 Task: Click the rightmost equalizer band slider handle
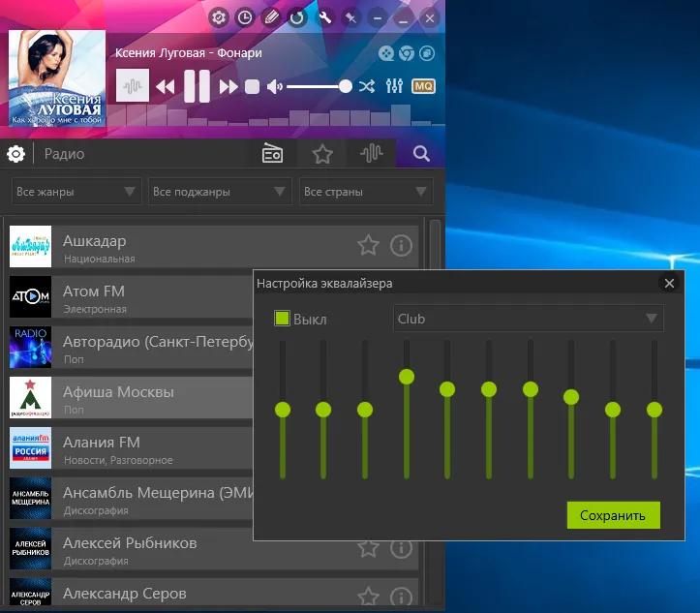coord(654,410)
